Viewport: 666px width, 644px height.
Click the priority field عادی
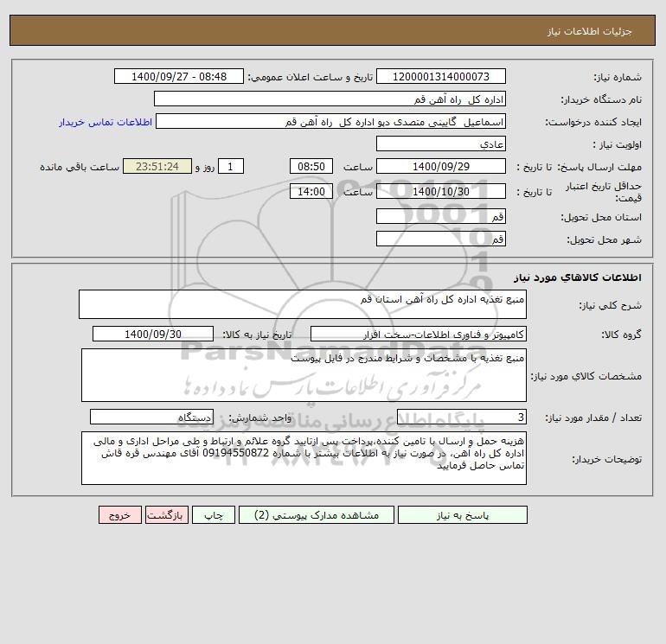(x=441, y=143)
